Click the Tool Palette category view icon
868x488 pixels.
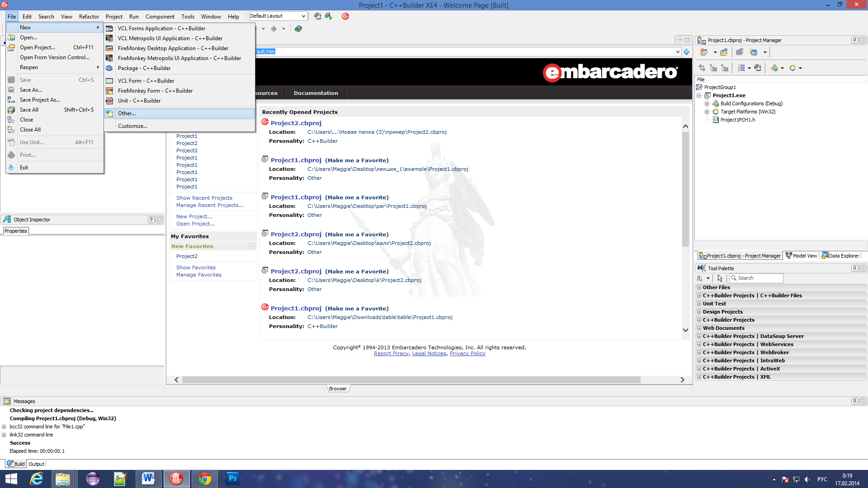[x=700, y=278]
